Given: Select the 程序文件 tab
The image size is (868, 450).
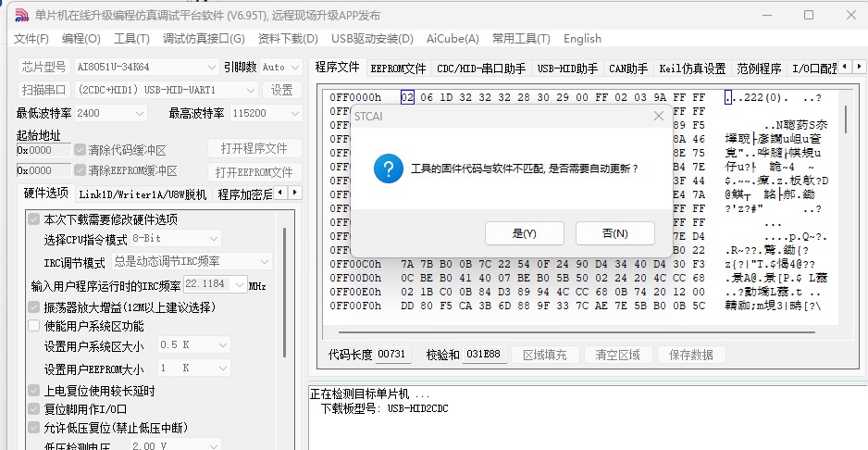Looking at the screenshot, I should tap(337, 67).
